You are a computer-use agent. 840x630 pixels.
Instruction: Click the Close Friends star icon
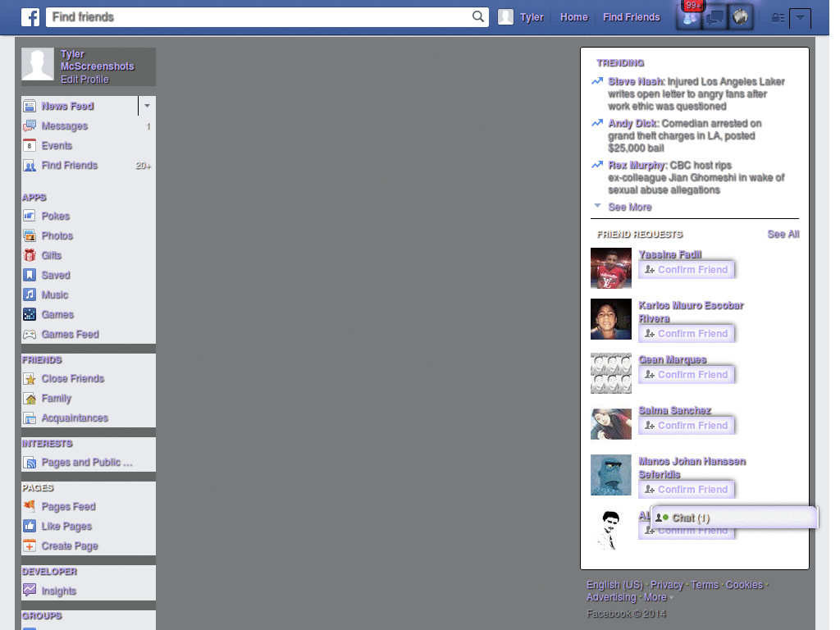click(x=30, y=379)
